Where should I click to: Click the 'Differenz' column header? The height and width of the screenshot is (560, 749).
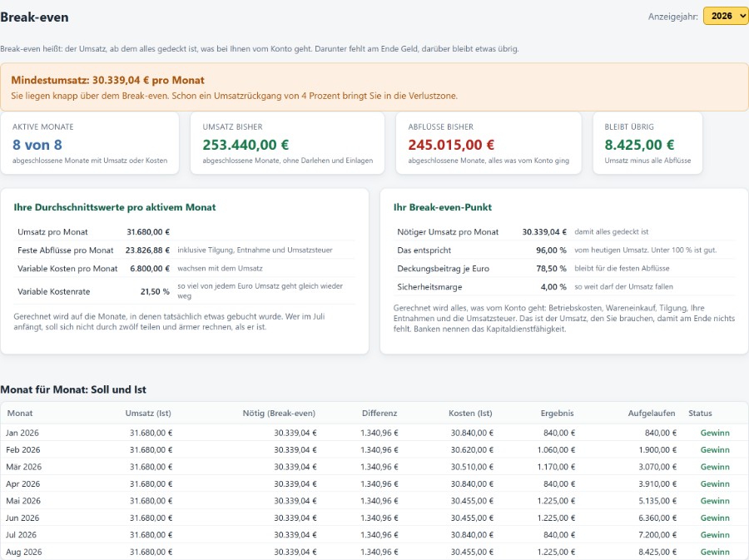coord(379,414)
